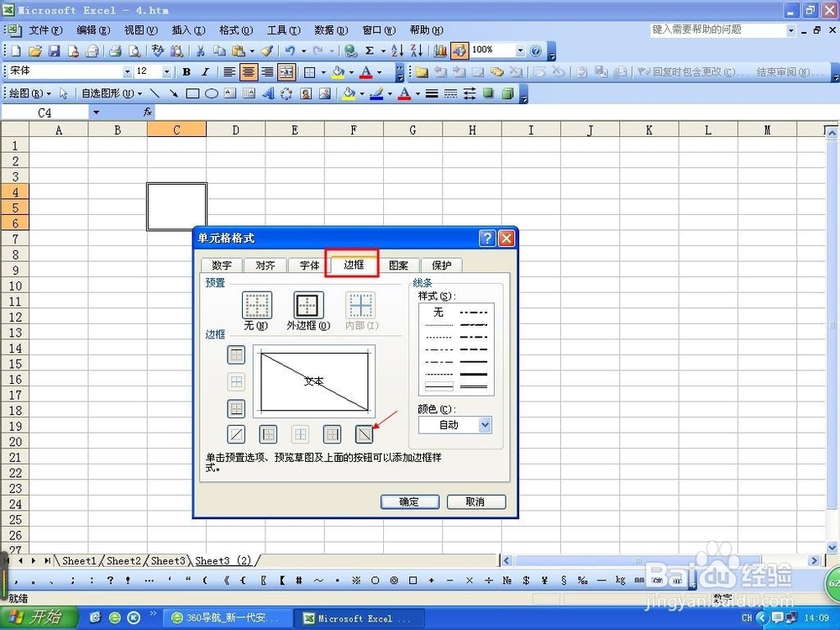Click the Format Painter brush icon
This screenshot has width=840, height=630.
pos(267,51)
